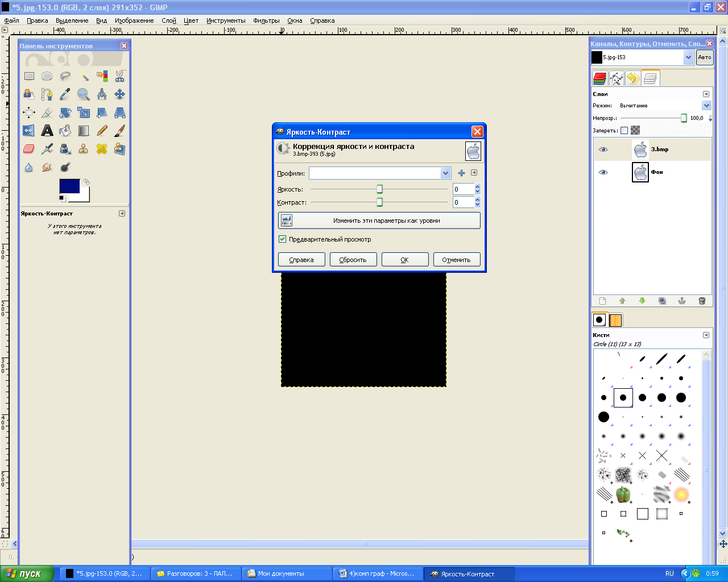The width and height of the screenshot is (728, 582).
Task: Add current settings to profiles with plus icon
Action: [x=461, y=173]
